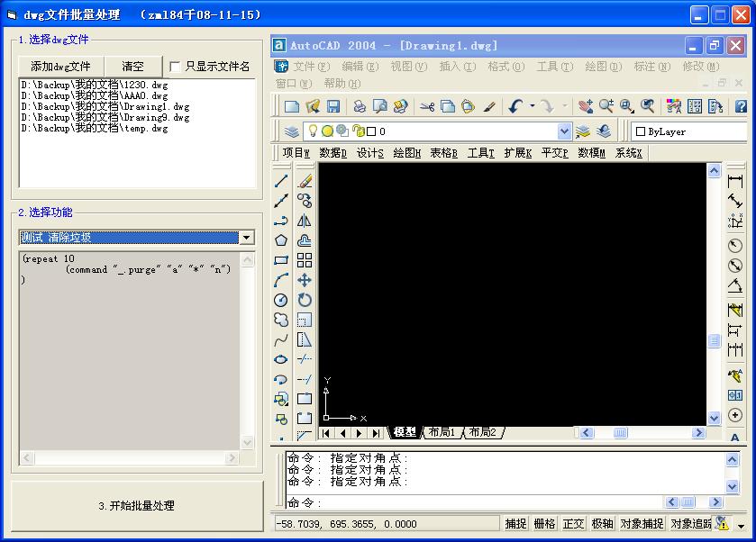
Task: Click drawing area vertical scrollbar down arrow
Action: (714, 418)
